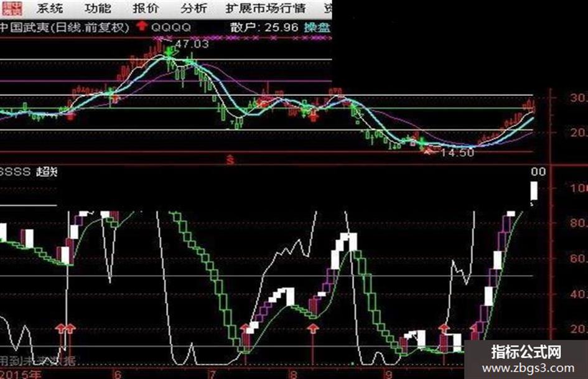This screenshot has height=379, width=588.
Task: Click month 8 on the time axis
Action: (294, 374)
